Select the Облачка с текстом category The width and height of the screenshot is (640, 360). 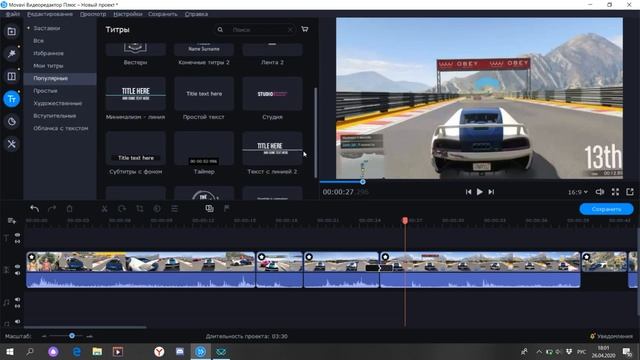(60, 128)
